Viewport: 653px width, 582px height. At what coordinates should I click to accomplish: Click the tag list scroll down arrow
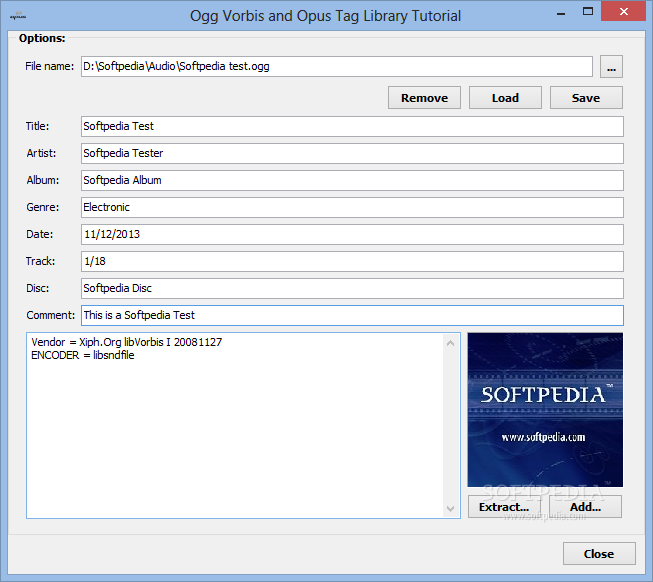pyautogui.click(x=450, y=508)
